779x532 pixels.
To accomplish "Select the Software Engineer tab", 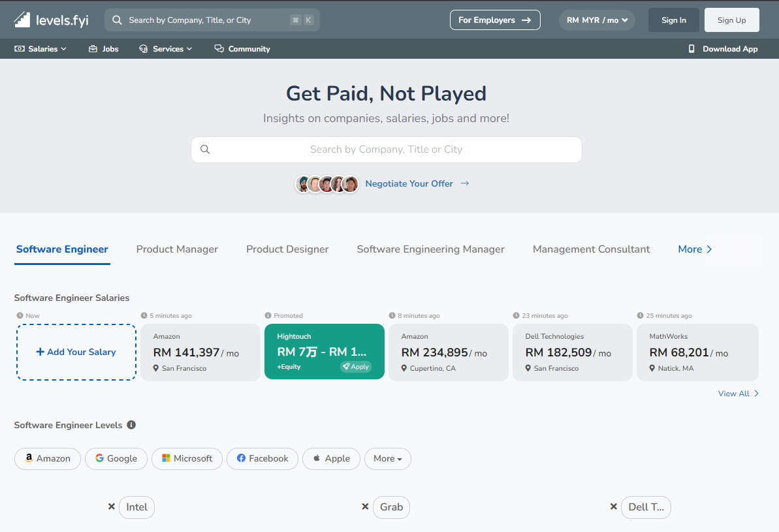I will [62, 249].
